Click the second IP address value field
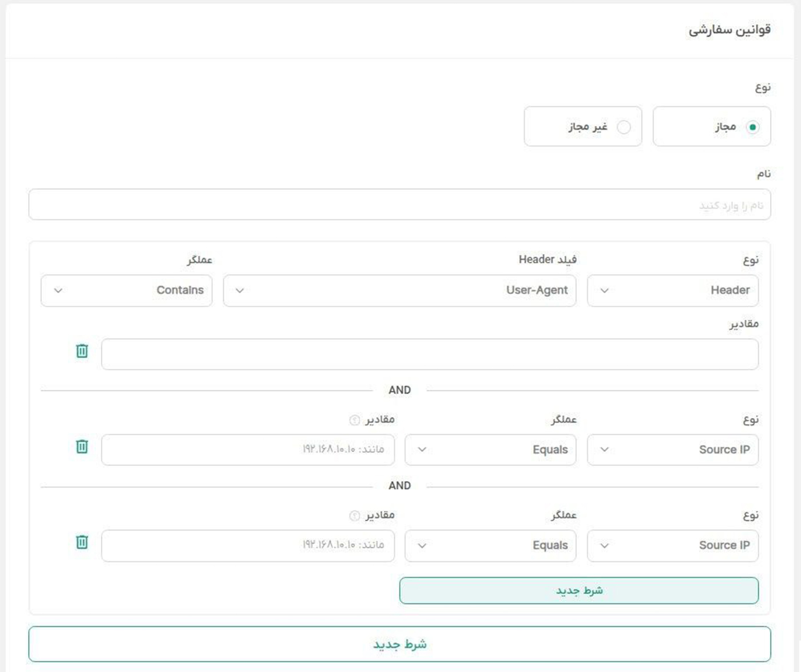This screenshot has width=801, height=672. (248, 546)
